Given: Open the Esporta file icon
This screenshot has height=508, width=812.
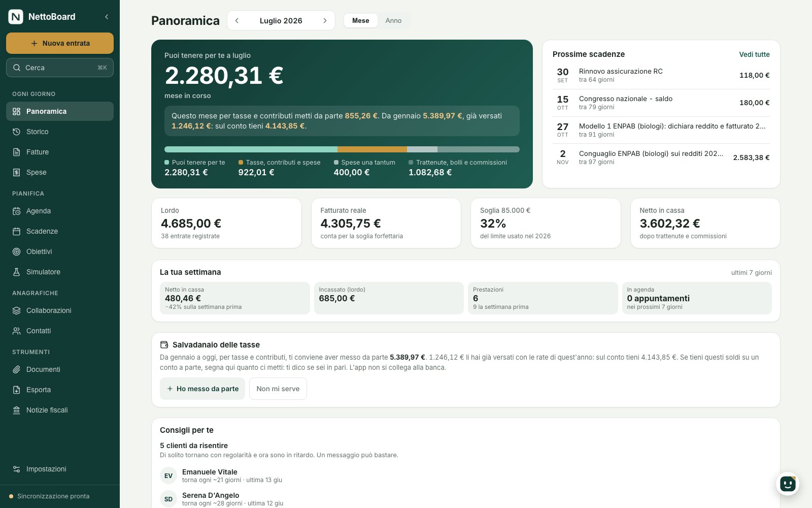Looking at the screenshot, I should 16,390.
